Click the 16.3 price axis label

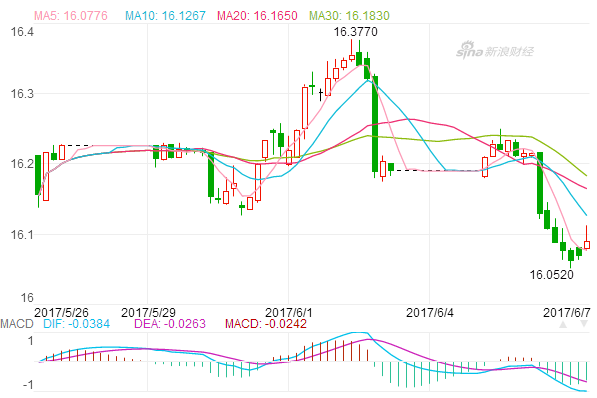pos(22,94)
